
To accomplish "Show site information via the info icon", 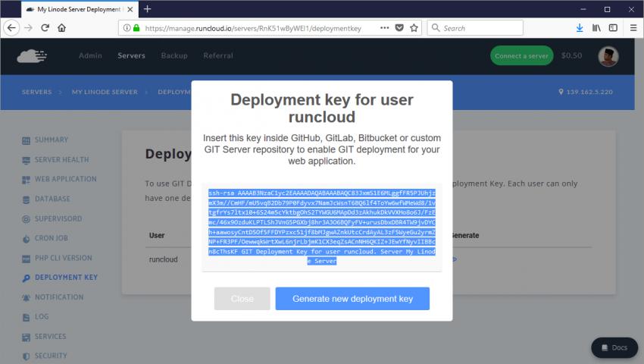I will (x=127, y=28).
